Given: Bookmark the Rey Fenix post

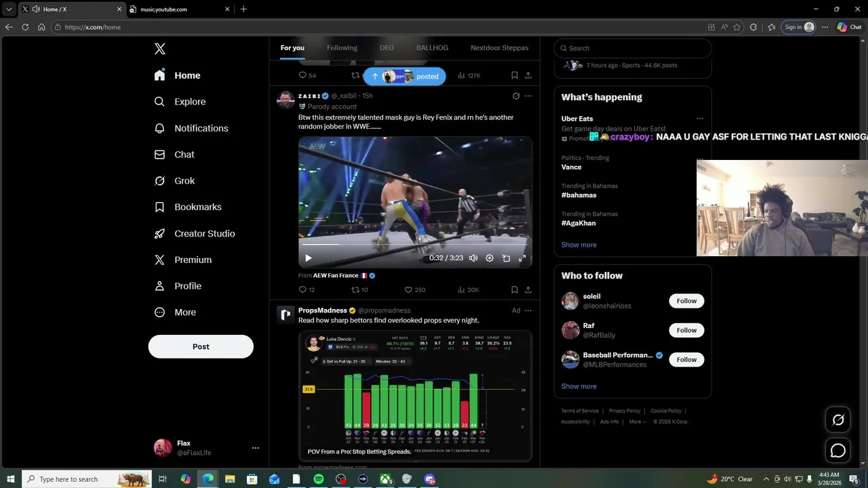Looking at the screenshot, I should tap(515, 289).
